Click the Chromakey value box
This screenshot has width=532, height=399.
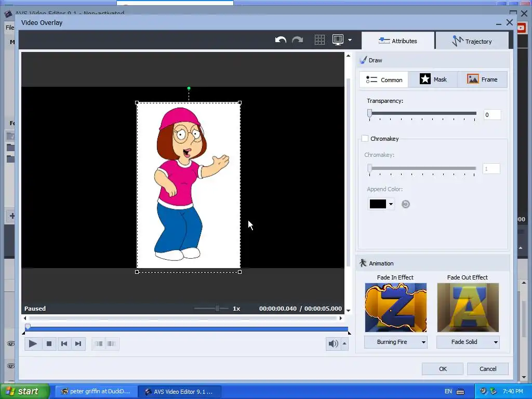click(491, 169)
